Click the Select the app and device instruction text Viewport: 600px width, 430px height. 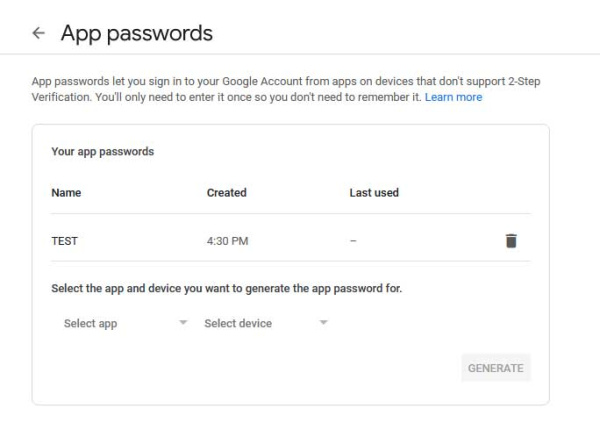[227, 288]
